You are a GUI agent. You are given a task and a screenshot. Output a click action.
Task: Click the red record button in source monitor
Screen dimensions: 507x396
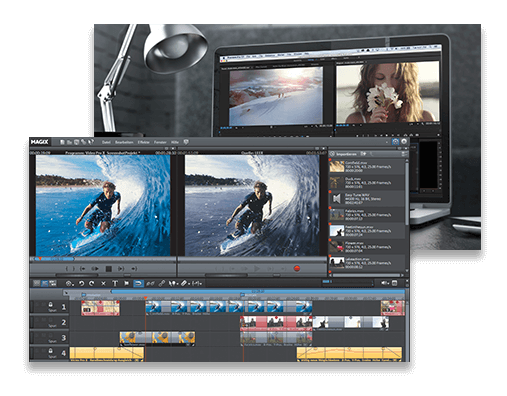(297, 268)
